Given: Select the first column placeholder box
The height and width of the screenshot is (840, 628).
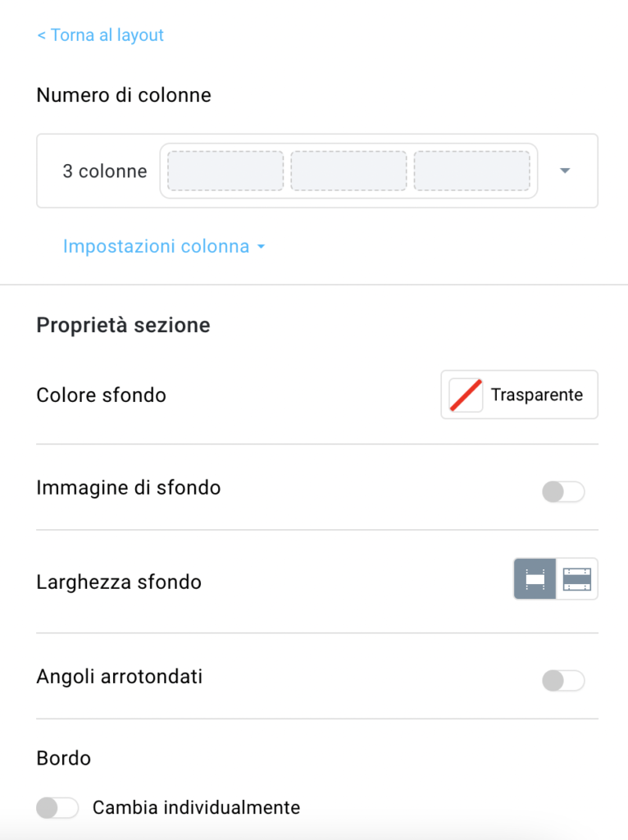Looking at the screenshot, I should coord(225,171).
